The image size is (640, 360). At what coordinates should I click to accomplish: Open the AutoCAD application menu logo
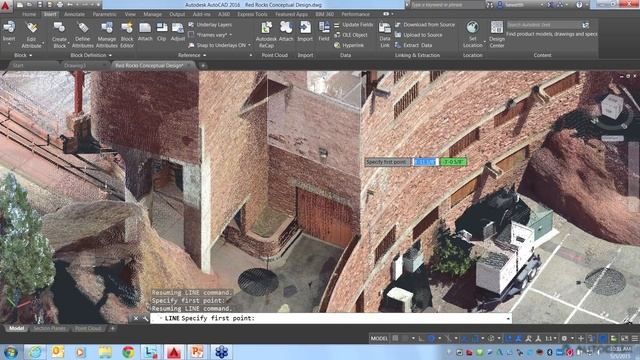click(6, 6)
